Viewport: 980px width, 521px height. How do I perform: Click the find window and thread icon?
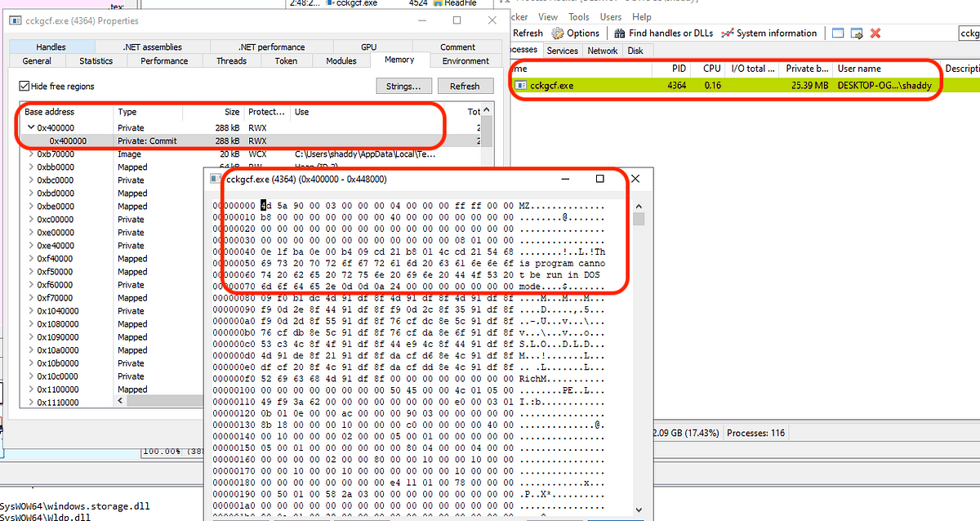coord(857,33)
